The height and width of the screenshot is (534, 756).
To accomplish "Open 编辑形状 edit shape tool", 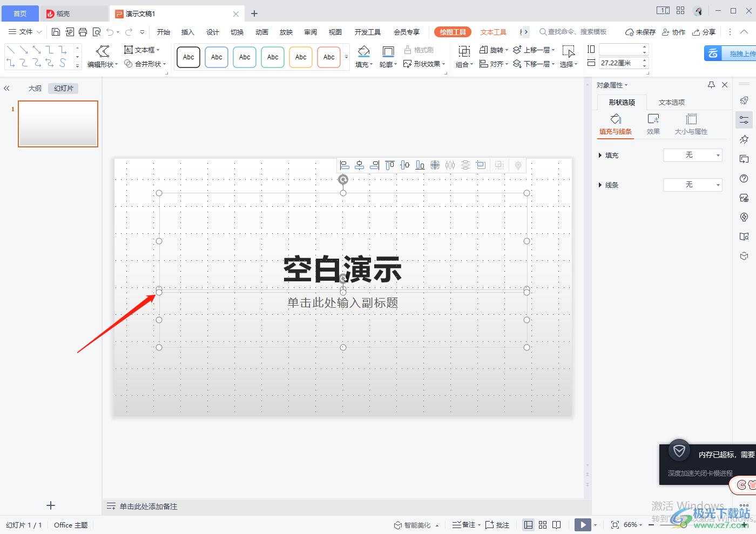I will pyautogui.click(x=103, y=57).
